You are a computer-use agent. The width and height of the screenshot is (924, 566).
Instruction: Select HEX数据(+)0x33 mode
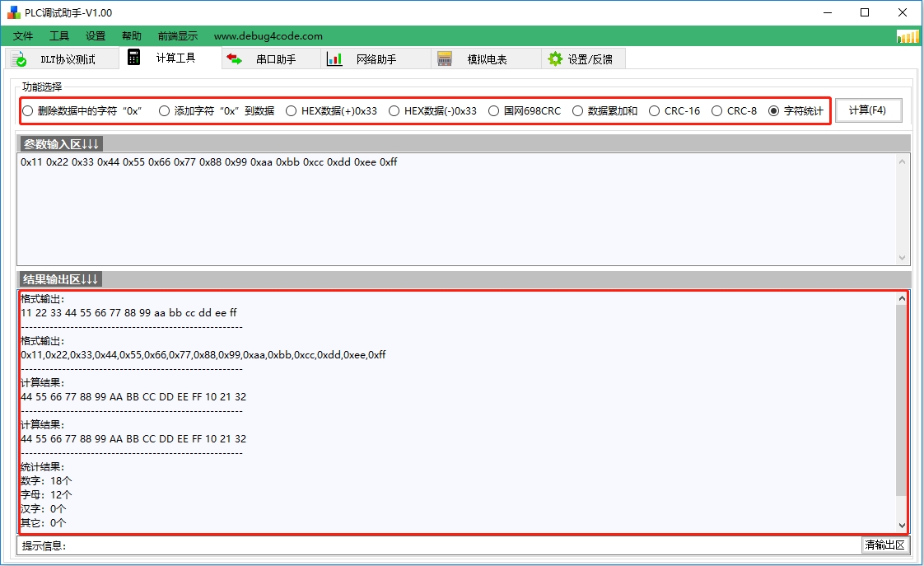[x=291, y=111]
